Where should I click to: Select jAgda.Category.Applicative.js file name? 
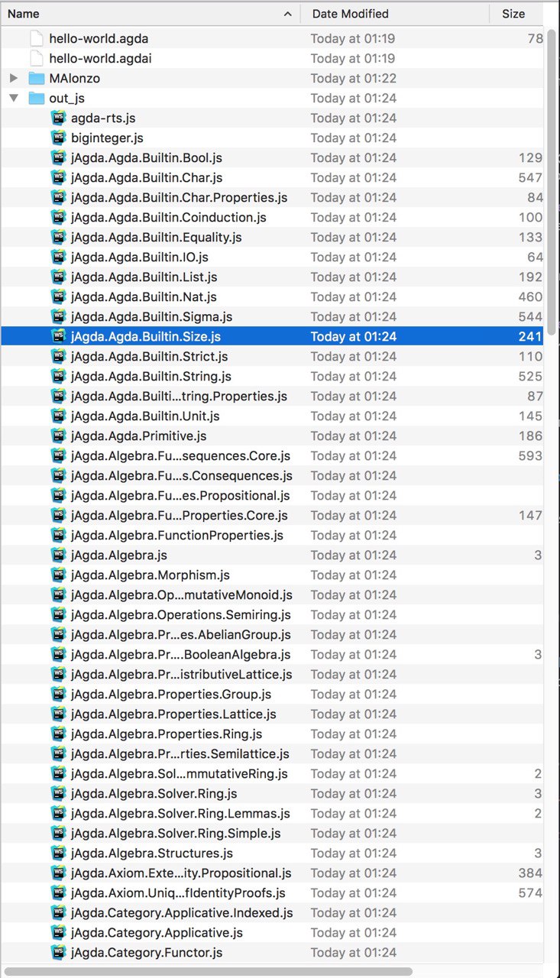[x=157, y=932]
